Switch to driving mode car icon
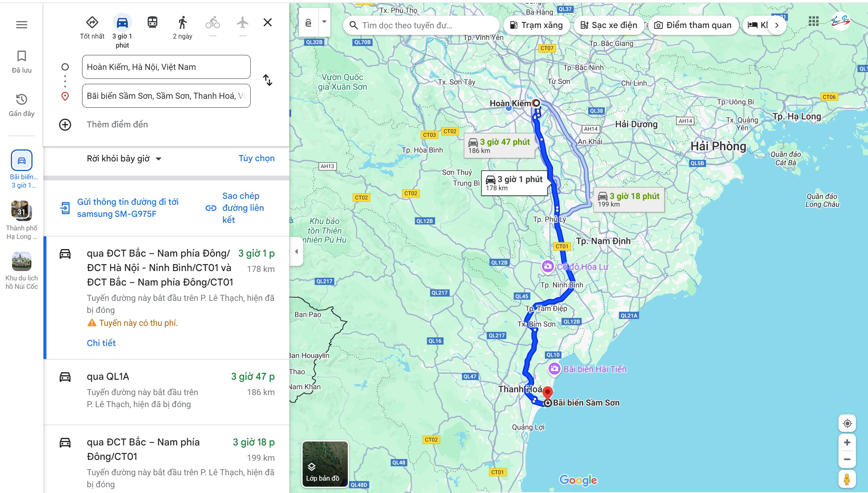This screenshot has height=493, width=868. coord(122,23)
